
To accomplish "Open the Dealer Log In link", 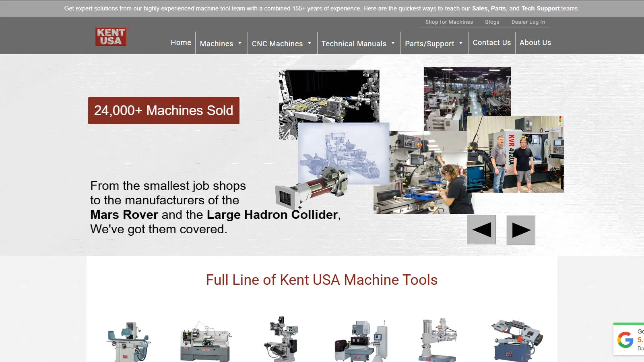I will (528, 22).
